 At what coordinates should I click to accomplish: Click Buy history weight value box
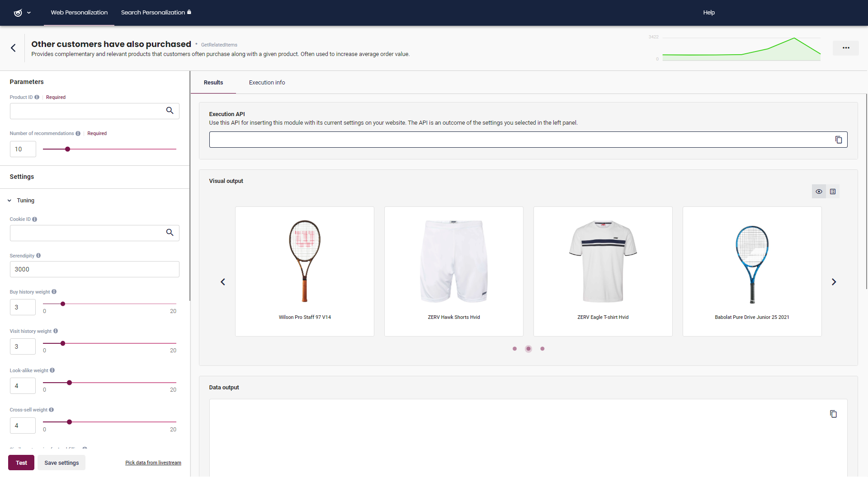pos(23,307)
